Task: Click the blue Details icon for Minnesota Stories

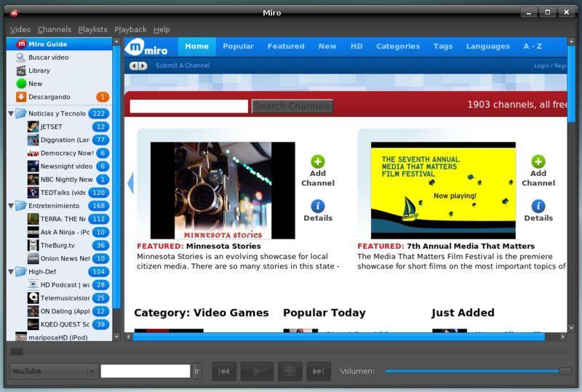Action: pyautogui.click(x=318, y=206)
